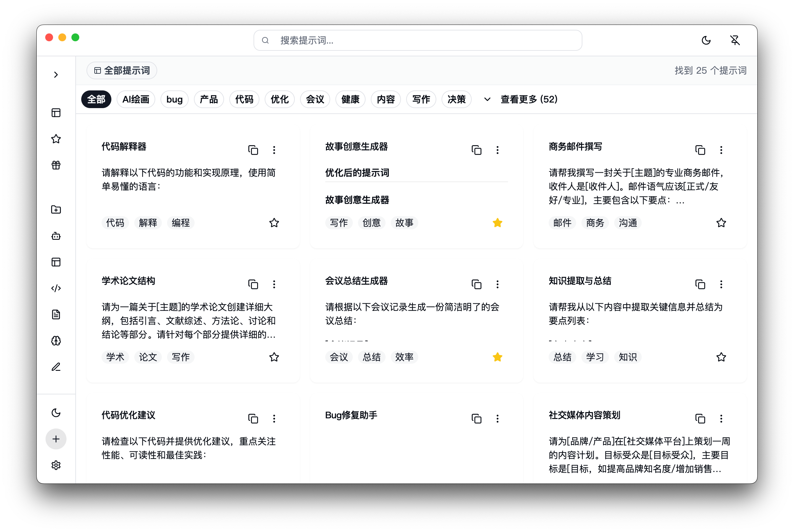794x532 pixels.
Task: Filter by the 会议 tag chip
Action: click(x=315, y=99)
